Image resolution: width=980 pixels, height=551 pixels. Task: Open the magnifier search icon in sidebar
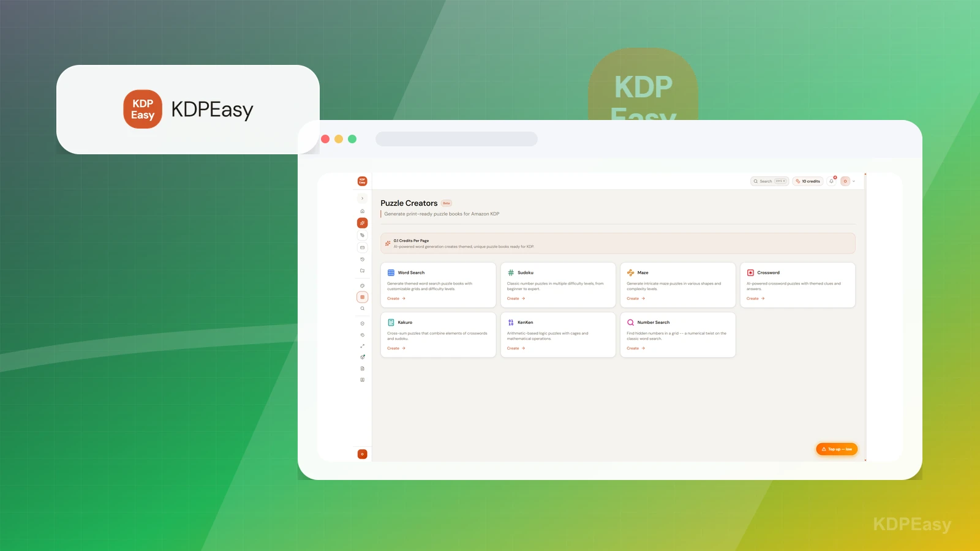[x=362, y=309]
